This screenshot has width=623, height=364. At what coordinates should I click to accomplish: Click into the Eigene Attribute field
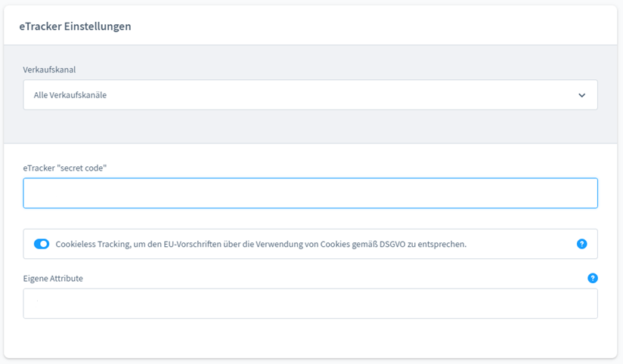[x=310, y=304]
